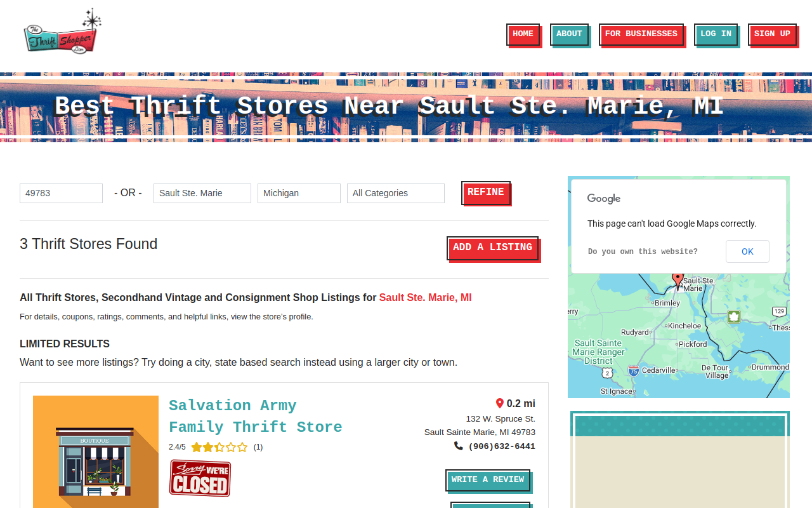812x508 pixels.
Task: Click the Route 129 shield on map
Action: (x=780, y=311)
